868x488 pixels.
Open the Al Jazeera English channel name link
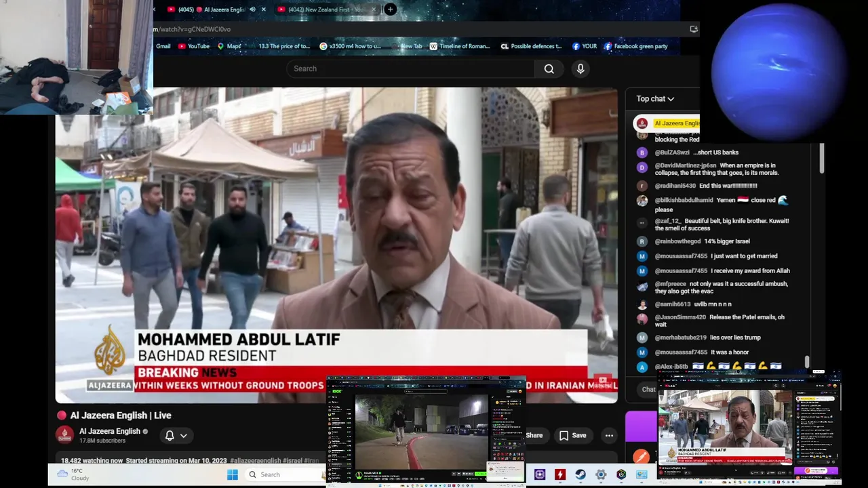[109, 431]
